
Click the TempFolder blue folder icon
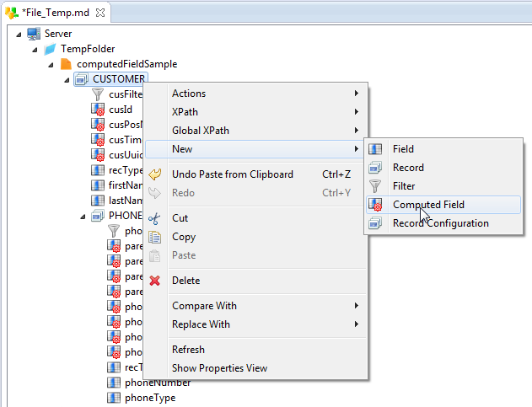pyautogui.click(x=50, y=49)
